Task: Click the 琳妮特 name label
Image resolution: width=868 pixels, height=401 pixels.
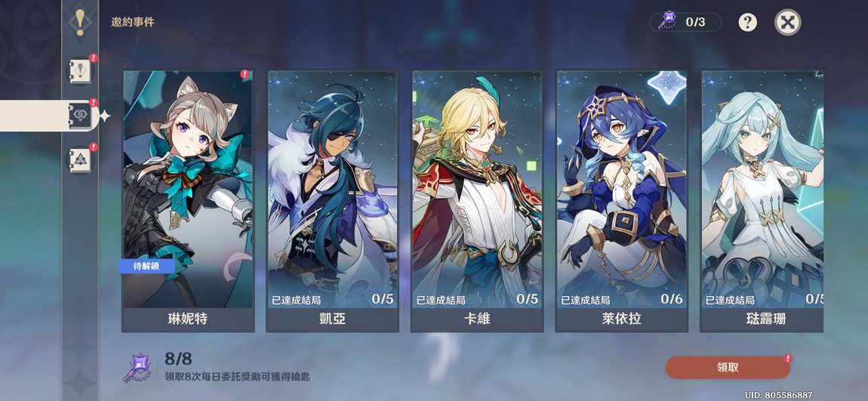Action: pos(188,319)
